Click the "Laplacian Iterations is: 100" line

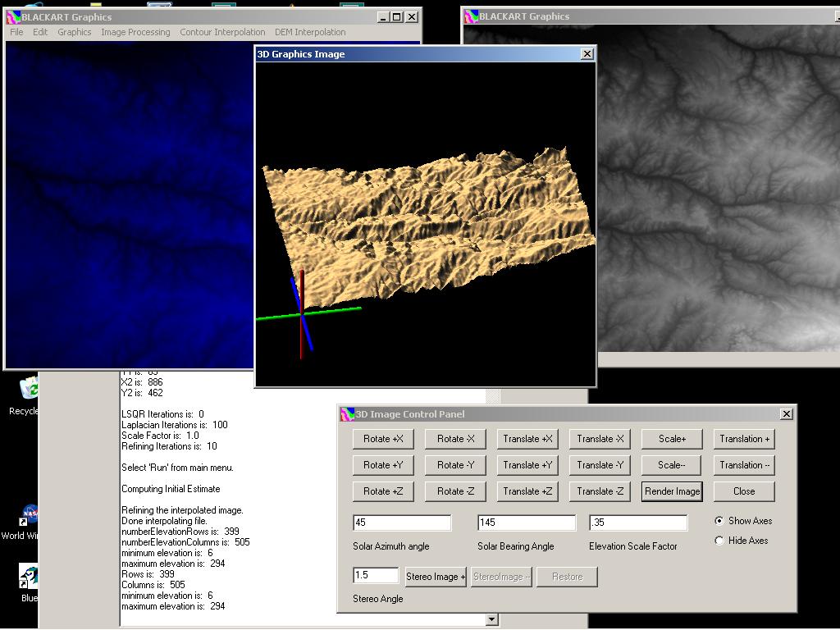[x=175, y=425]
